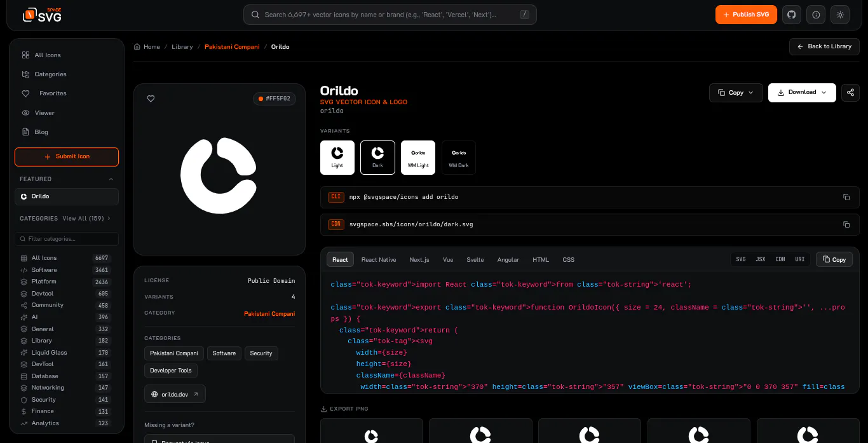Filter by Database category

point(65,376)
